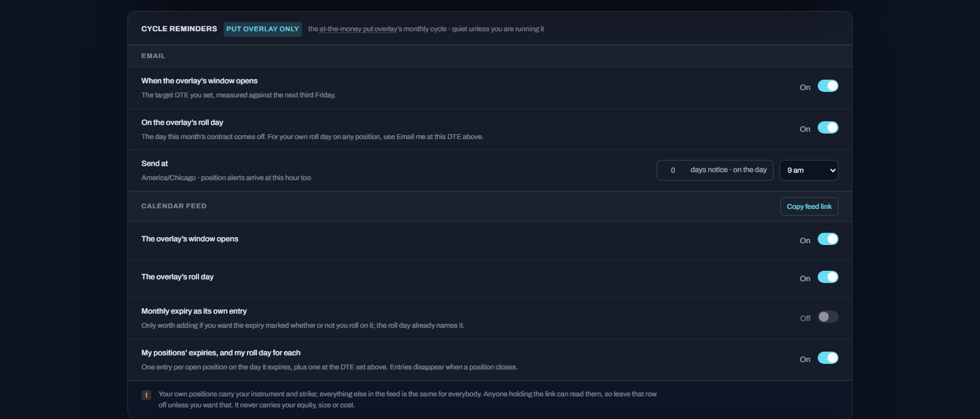Click 'The overlay's window opens' calendar feed title
Image resolution: width=980 pixels, height=419 pixels.
[x=189, y=239]
